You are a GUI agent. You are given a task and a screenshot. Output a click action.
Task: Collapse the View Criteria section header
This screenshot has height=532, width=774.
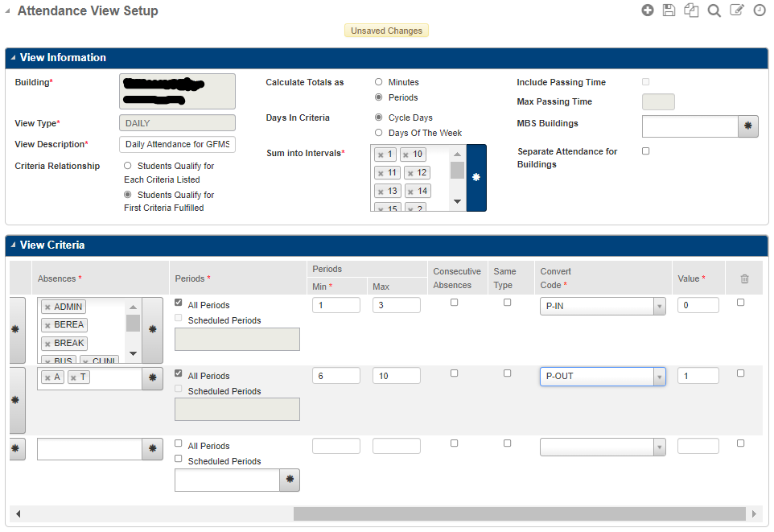14,245
